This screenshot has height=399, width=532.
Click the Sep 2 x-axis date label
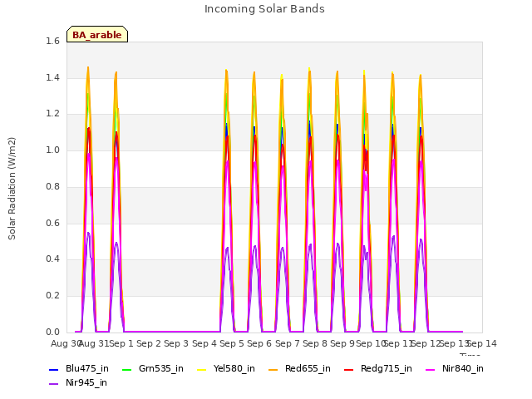pos(149,343)
